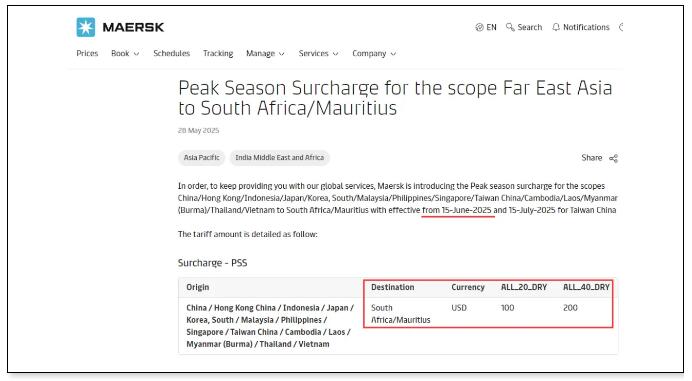Screen dimensions: 692x381
Task: Click the MAERSK wordmark
Action: pos(133,27)
